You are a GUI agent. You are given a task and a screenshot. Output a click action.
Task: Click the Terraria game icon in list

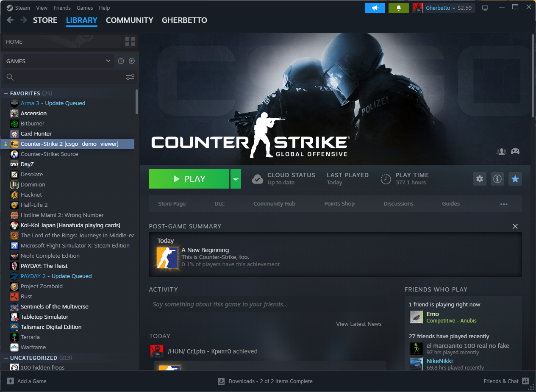click(x=14, y=337)
